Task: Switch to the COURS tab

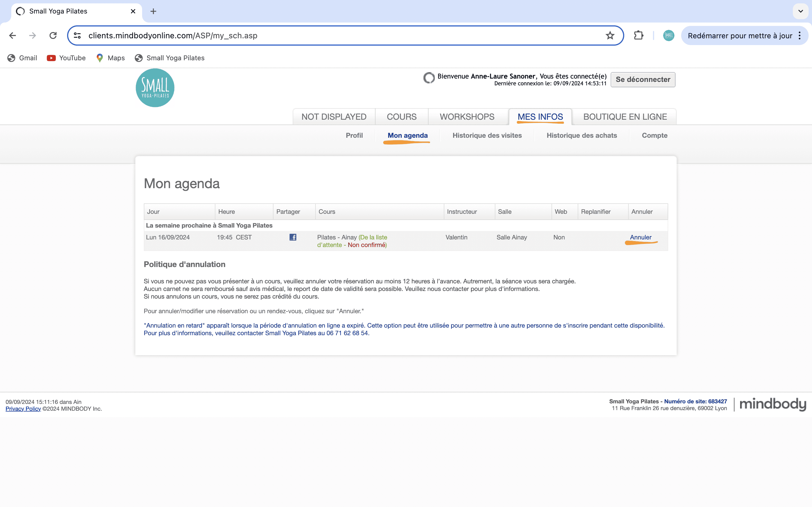Action: (402, 117)
